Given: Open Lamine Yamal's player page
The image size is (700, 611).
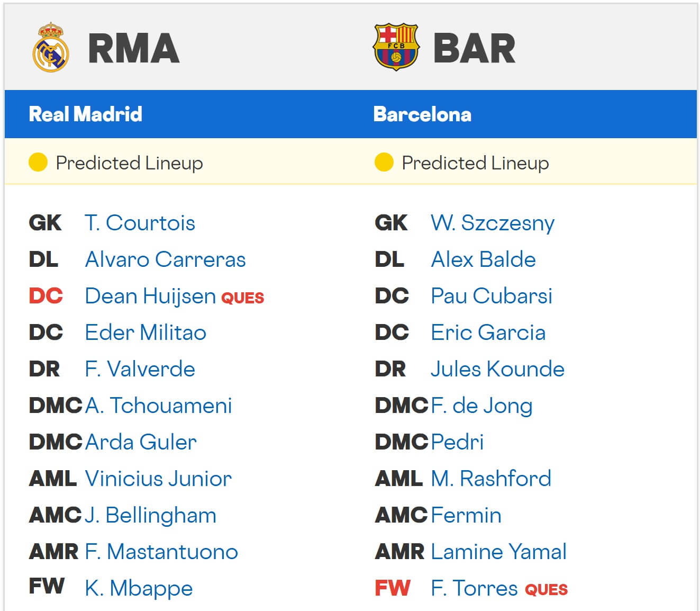Looking at the screenshot, I should [498, 552].
